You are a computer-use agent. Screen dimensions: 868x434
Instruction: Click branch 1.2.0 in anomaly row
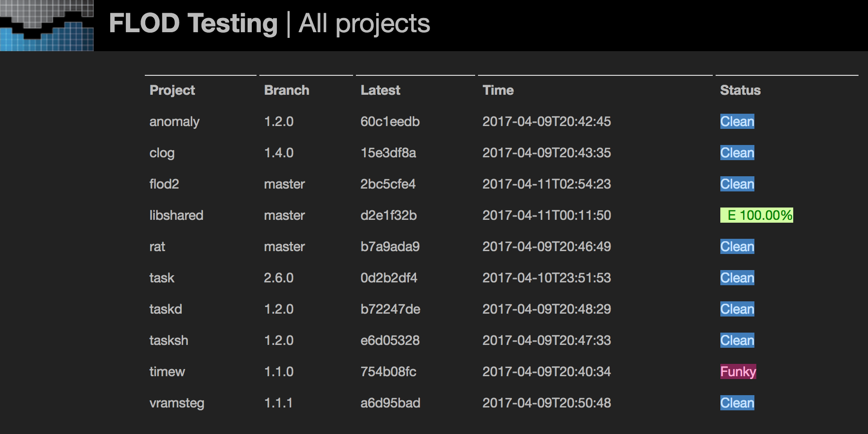tap(279, 121)
